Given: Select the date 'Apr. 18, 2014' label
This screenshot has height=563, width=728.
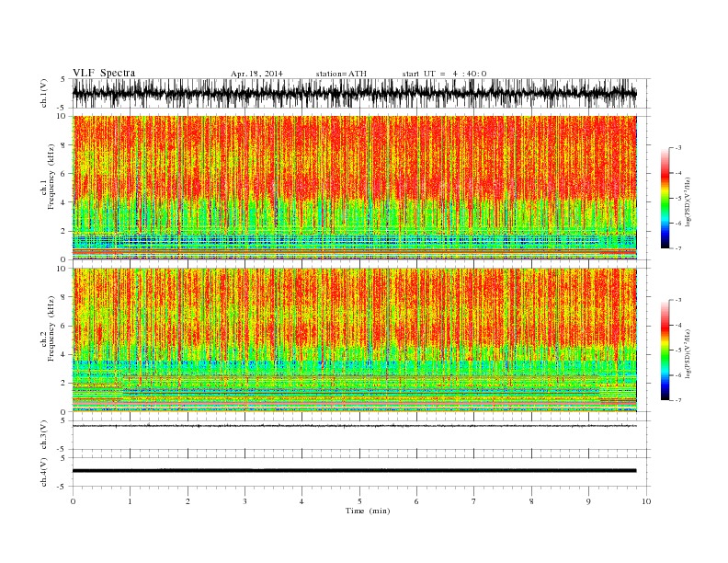Looking at the screenshot, I should point(256,74).
